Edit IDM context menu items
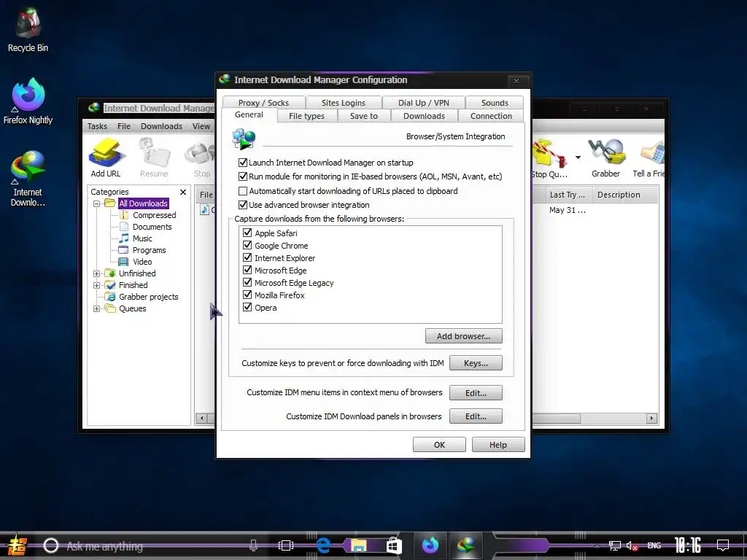Viewport: 747px width, 560px height. [x=476, y=393]
